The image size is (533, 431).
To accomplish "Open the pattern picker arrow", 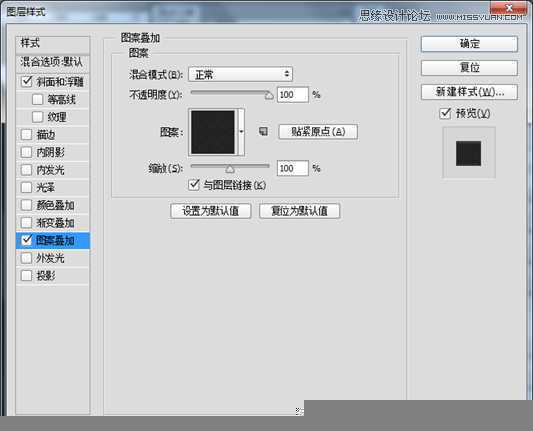I will point(241,132).
